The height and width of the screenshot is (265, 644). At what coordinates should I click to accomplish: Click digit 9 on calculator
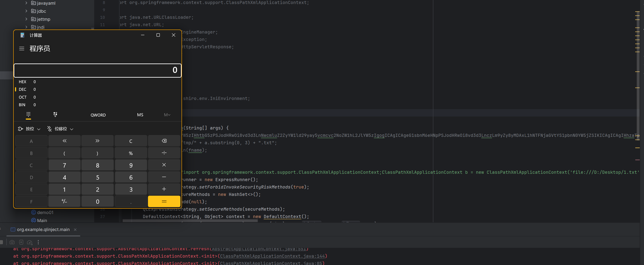click(131, 165)
